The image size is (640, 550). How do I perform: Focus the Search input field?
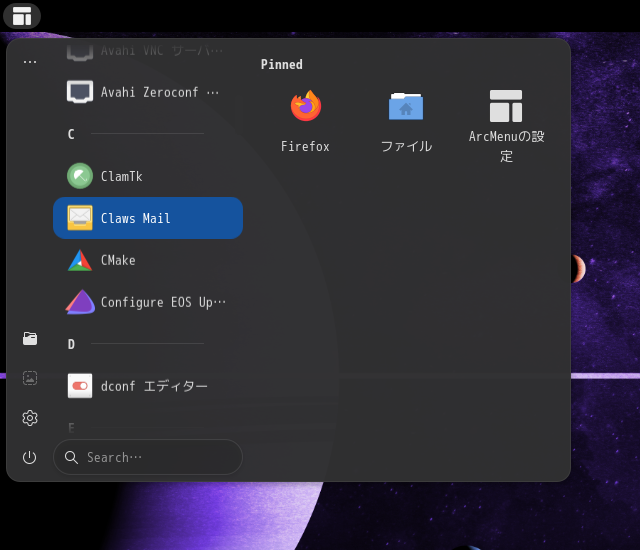pos(148,457)
